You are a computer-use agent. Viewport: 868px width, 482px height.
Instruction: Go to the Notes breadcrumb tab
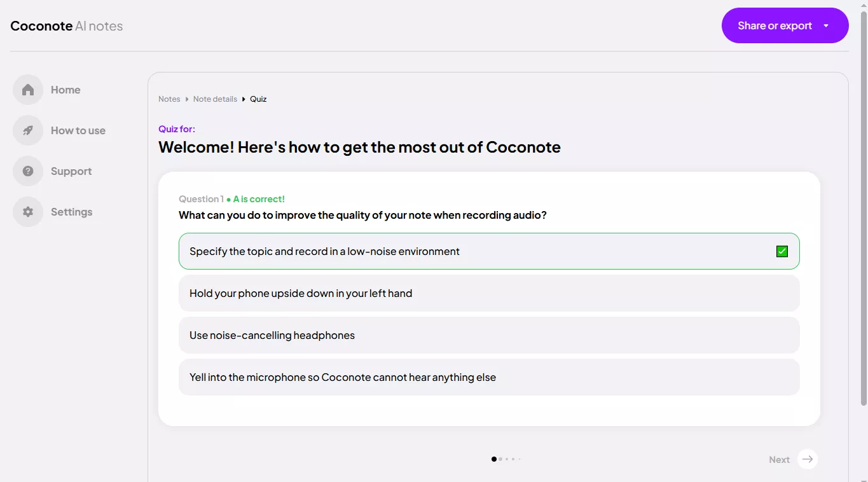(x=169, y=99)
